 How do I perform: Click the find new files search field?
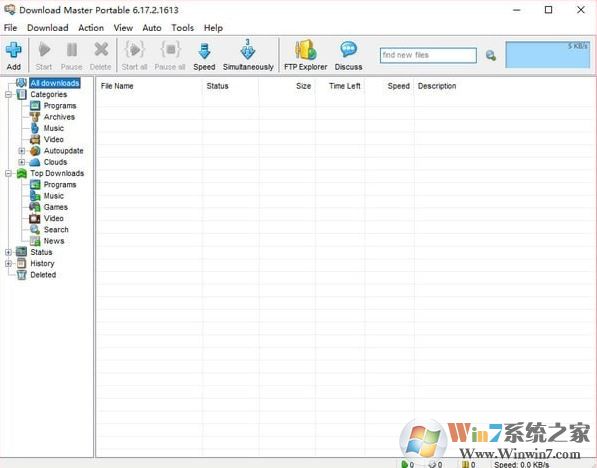coord(428,55)
